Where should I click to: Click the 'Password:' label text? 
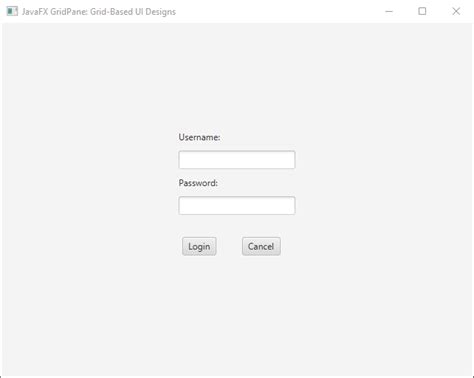pos(198,183)
